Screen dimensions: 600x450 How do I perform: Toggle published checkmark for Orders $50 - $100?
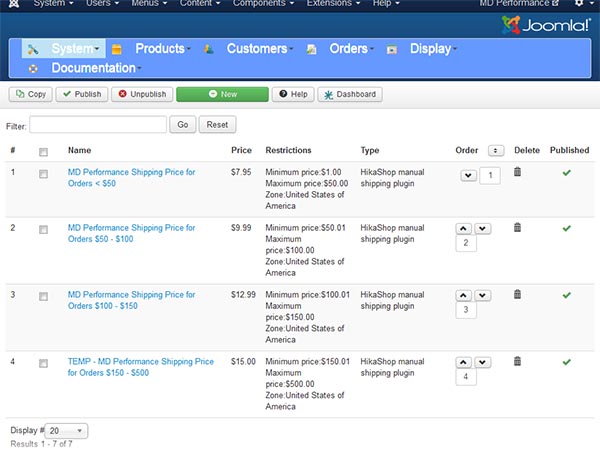click(x=567, y=228)
